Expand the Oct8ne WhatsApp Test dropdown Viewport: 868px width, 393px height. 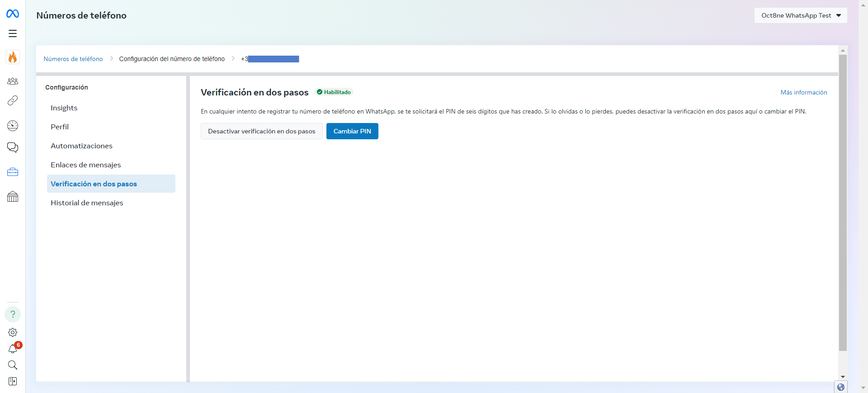800,15
